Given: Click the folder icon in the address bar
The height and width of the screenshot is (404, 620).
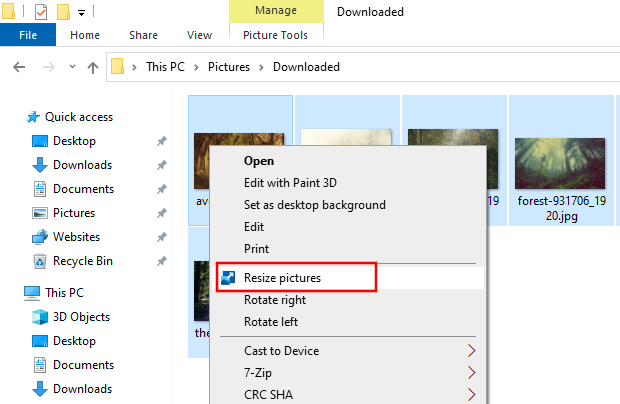Looking at the screenshot, I should (117, 66).
